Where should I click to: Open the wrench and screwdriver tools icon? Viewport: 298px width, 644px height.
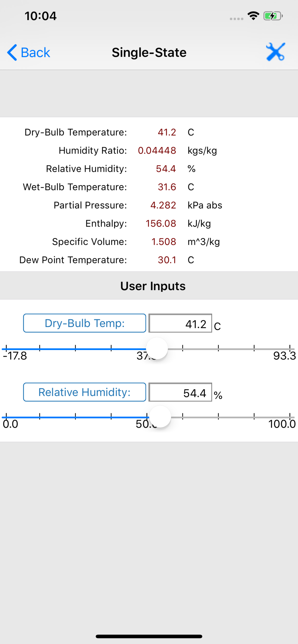tap(275, 52)
